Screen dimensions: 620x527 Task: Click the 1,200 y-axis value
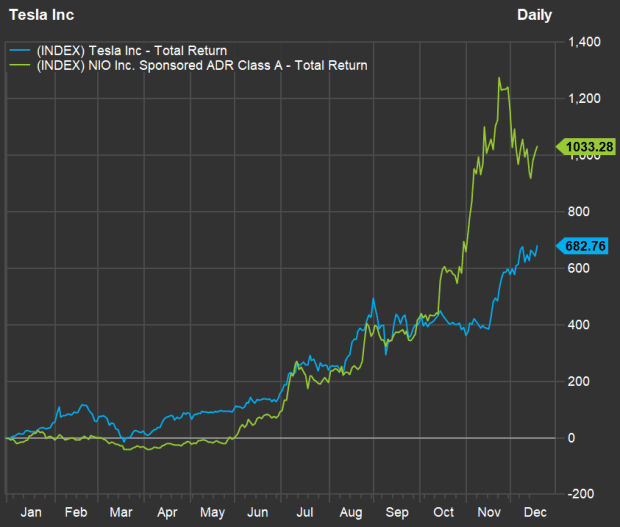click(584, 99)
